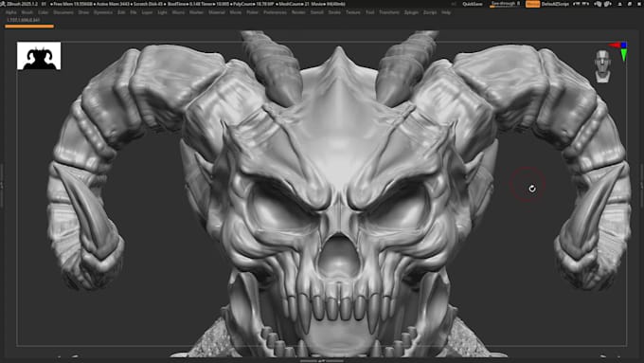
Task: Open the Material menu
Action: coord(217,12)
